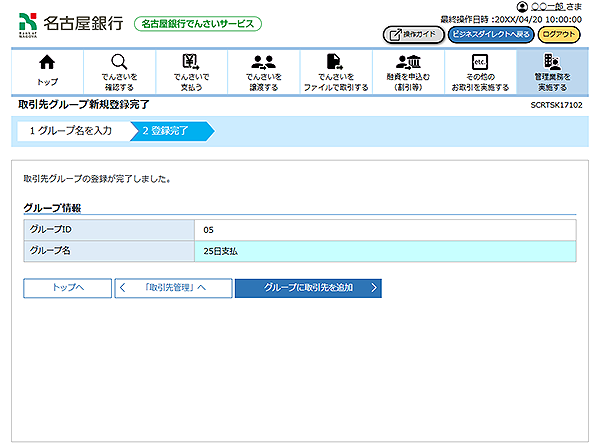This screenshot has height=448, width=600.
Task: Select step 2 登録完了
Action: 166,131
